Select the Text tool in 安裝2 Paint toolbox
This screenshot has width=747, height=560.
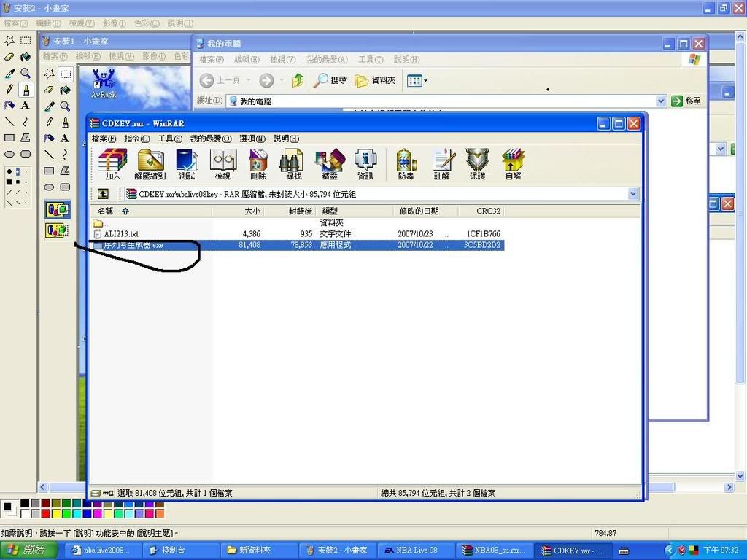pos(26,105)
